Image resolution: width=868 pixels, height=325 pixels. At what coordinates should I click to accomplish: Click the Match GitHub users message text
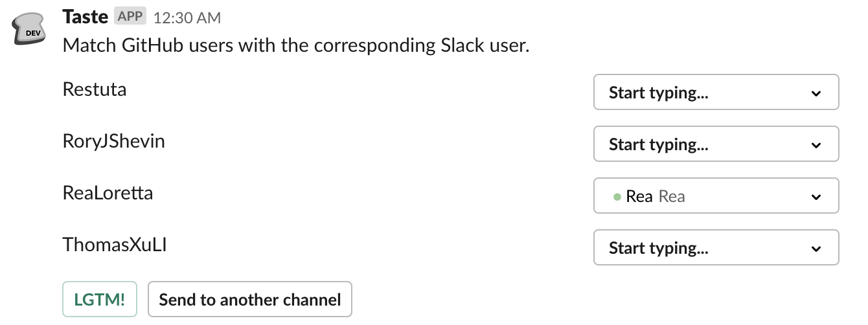click(295, 46)
